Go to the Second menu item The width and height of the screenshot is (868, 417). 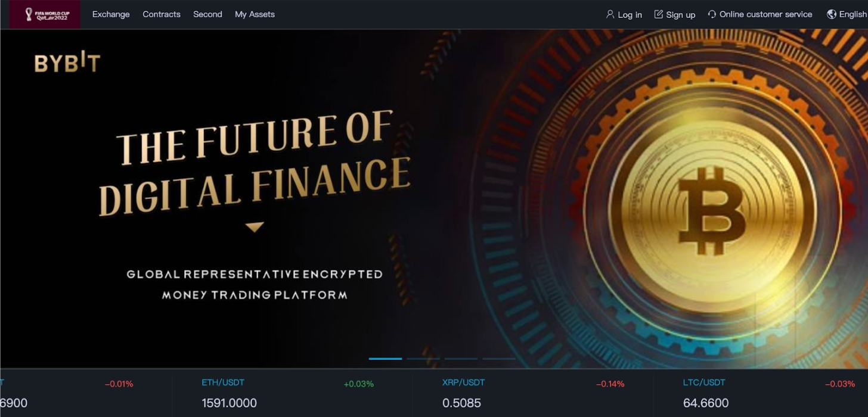click(207, 14)
